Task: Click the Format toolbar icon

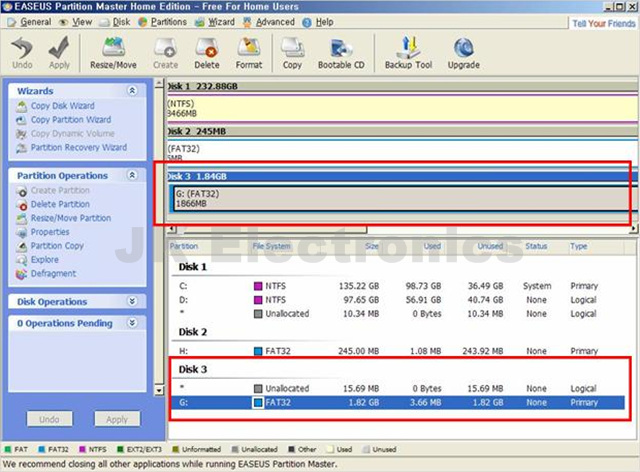Action: (249, 53)
